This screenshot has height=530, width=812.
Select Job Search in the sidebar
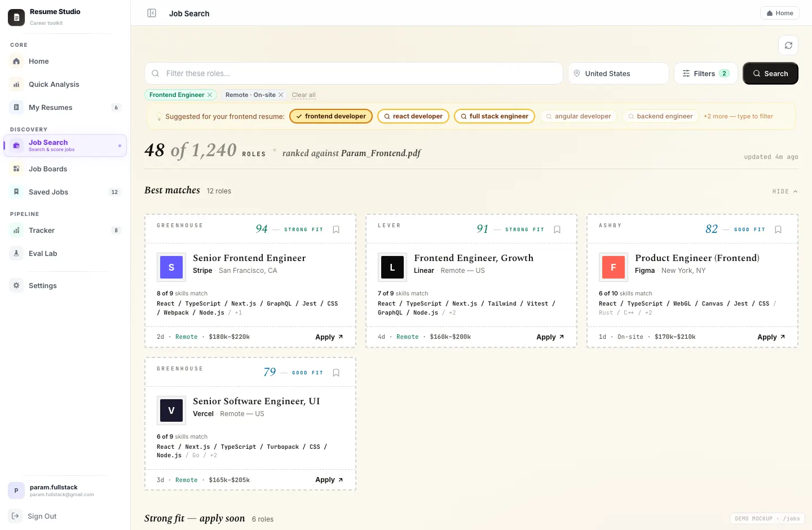(65, 145)
